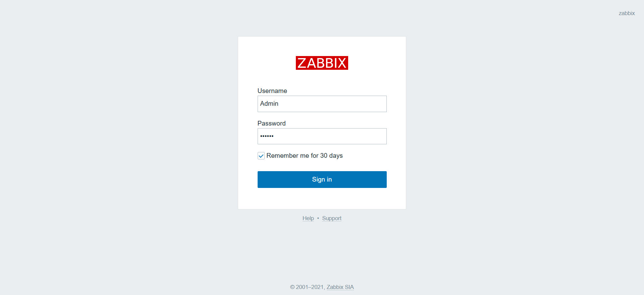644x295 pixels.
Task: Click the 2001–2021 copyright years text
Action: [310, 287]
